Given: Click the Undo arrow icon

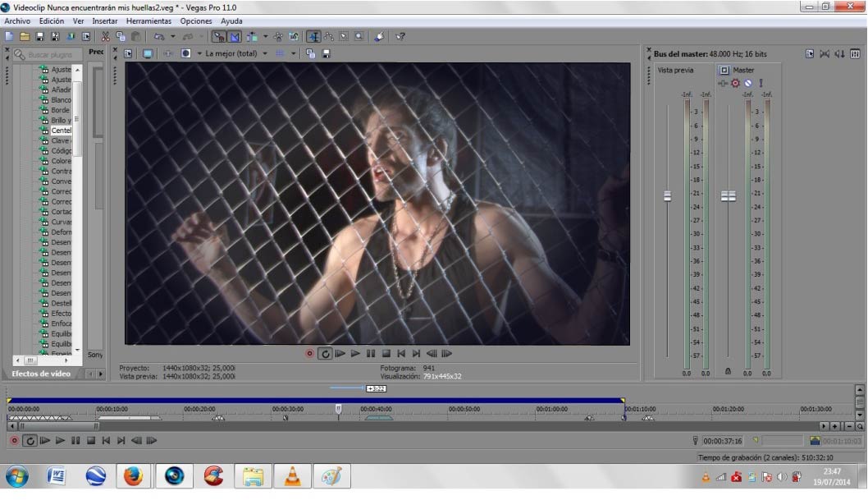Looking at the screenshot, I should pos(159,37).
